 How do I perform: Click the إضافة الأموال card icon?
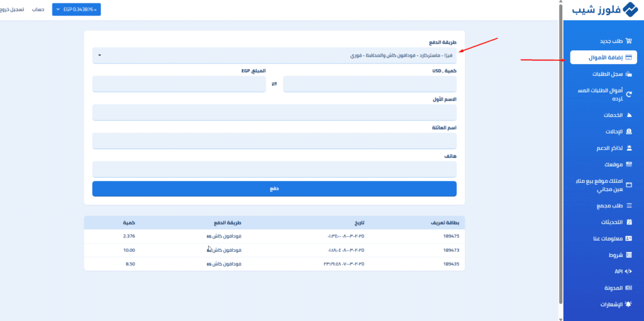tap(629, 58)
